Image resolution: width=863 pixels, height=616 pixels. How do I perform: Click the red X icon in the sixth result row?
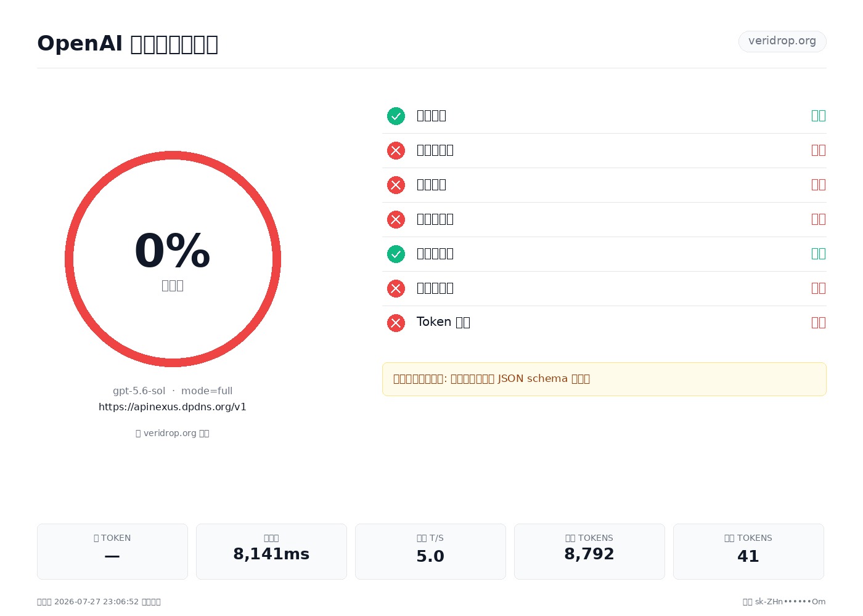point(396,288)
